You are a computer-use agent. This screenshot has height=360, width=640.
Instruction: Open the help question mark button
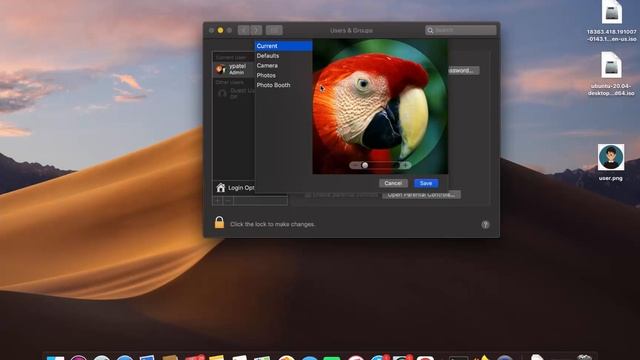pos(485,224)
